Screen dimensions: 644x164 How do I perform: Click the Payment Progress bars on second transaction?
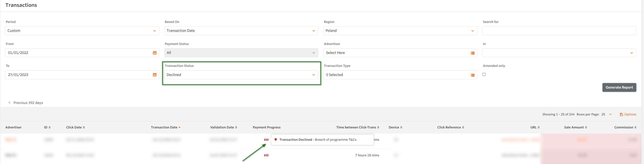pyautogui.click(x=266, y=155)
